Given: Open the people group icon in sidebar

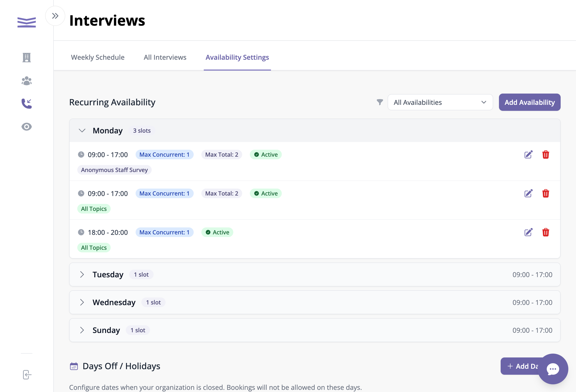Looking at the screenshot, I should [x=26, y=81].
